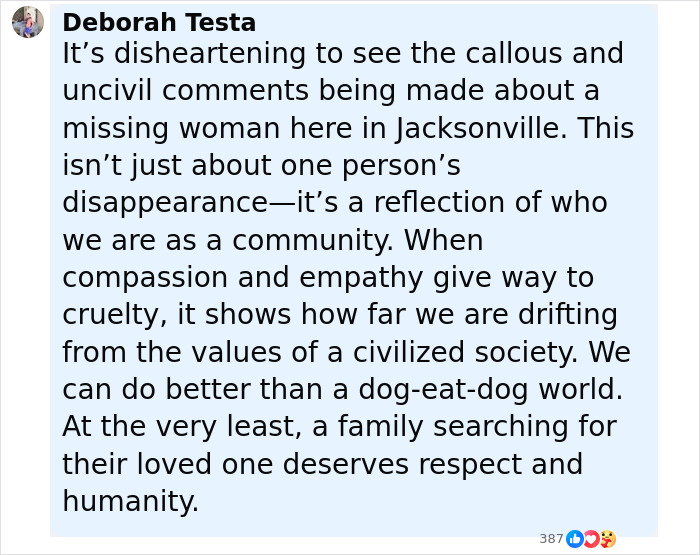The height and width of the screenshot is (555, 700).
Task: Click the word "empathy" in the comment
Action: tap(361, 278)
